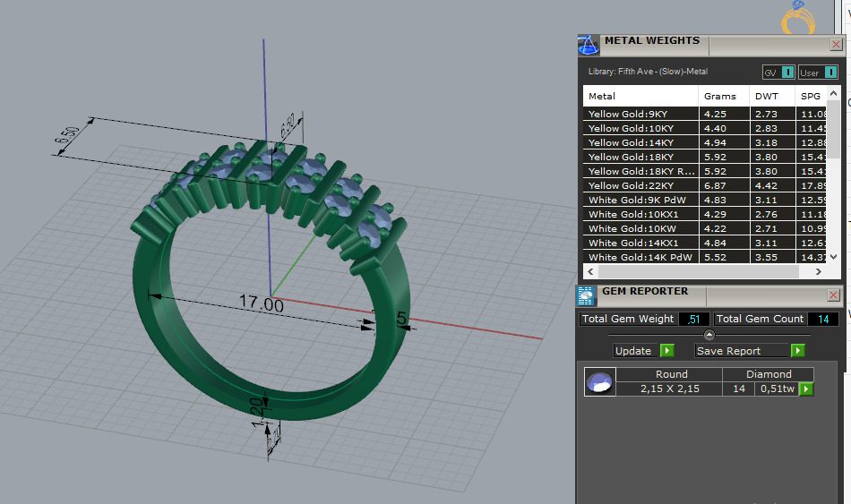
Task: Click the 2,15 X 2,15 gem size cell
Action: click(670, 389)
